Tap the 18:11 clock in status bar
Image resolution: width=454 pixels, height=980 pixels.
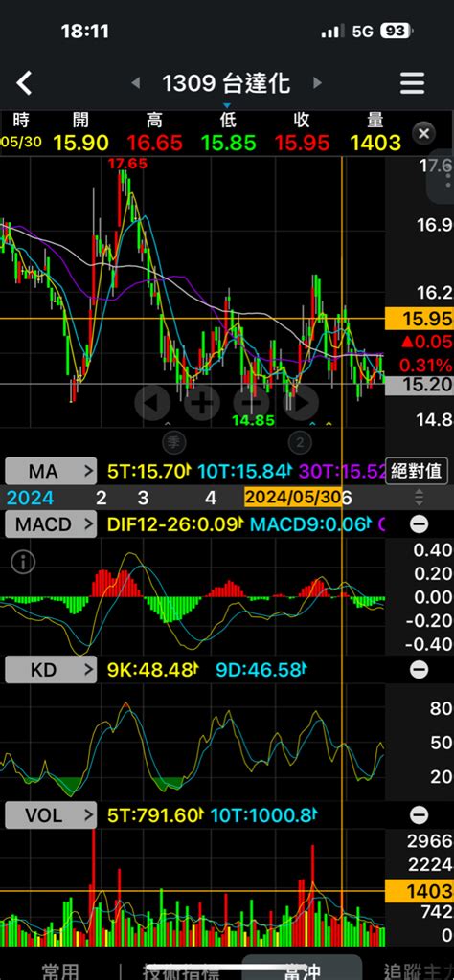[85, 32]
